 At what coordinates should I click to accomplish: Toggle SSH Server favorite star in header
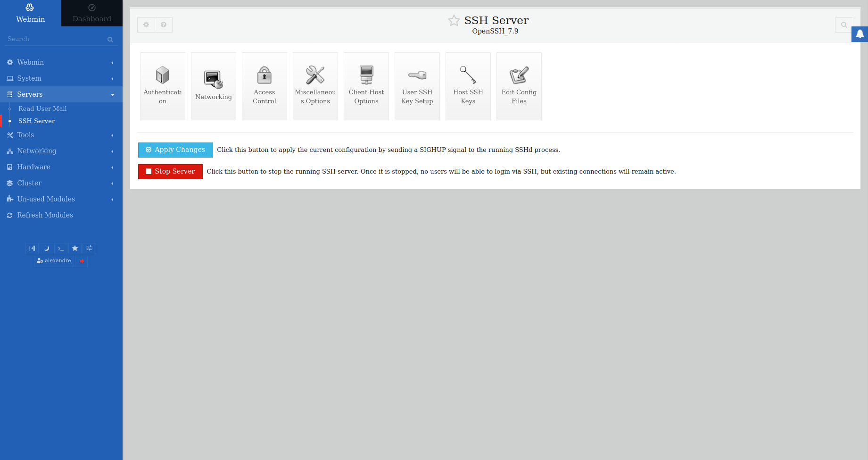tap(454, 20)
